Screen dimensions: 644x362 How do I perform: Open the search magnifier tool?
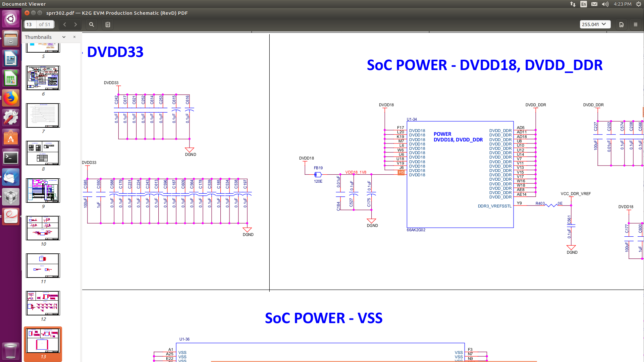[x=91, y=24]
